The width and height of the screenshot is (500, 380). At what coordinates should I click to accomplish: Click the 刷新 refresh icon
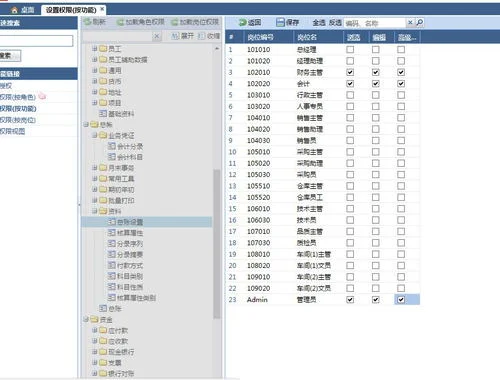point(87,22)
